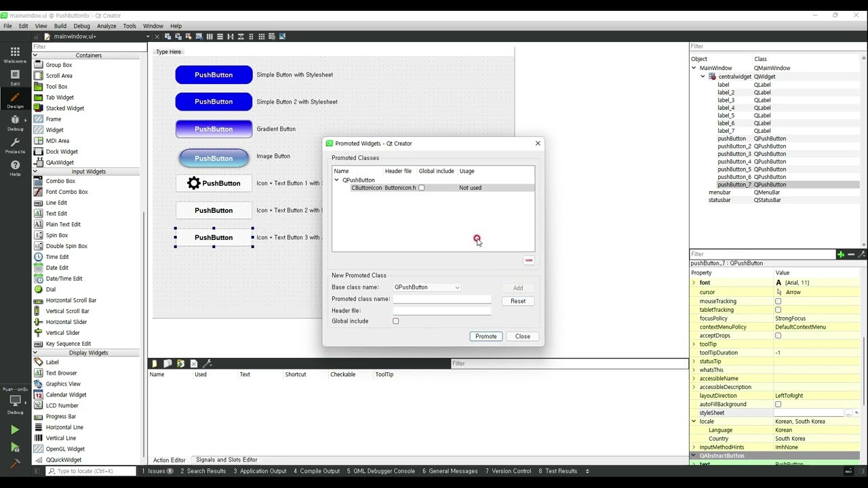Switch to Signals and Slots Editor tab
This screenshot has height=488, width=868.
pyautogui.click(x=226, y=460)
